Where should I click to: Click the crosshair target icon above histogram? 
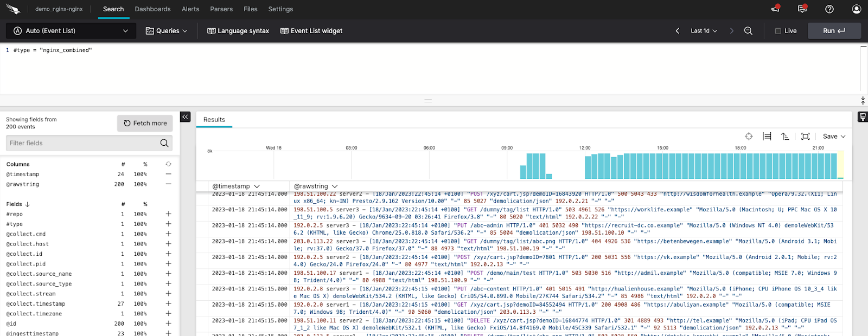coord(749,137)
